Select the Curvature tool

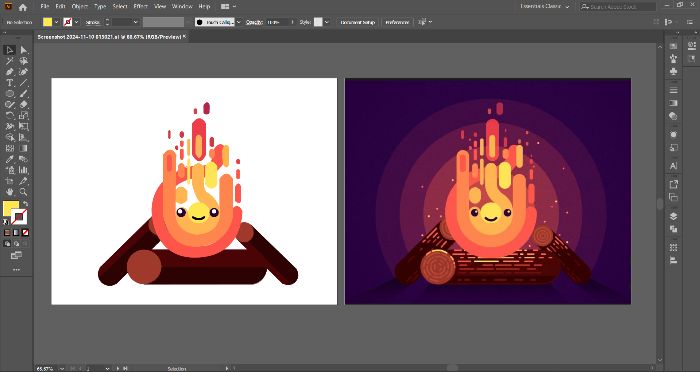[24, 72]
